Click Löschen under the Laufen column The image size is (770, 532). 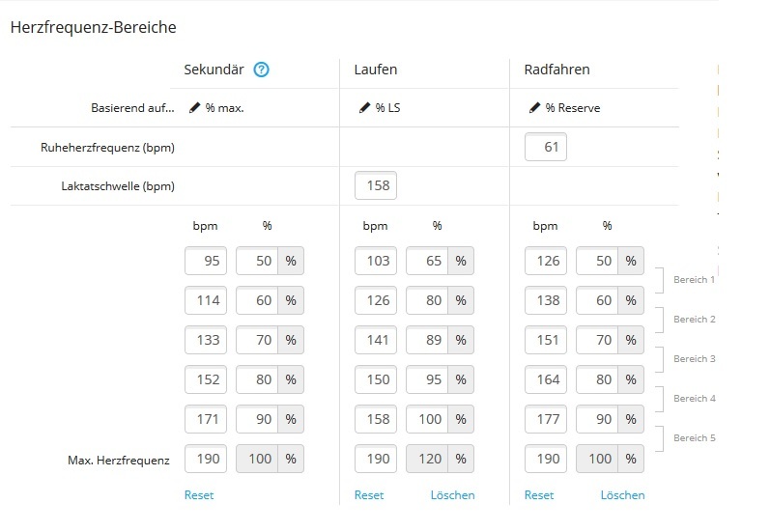[x=452, y=494]
